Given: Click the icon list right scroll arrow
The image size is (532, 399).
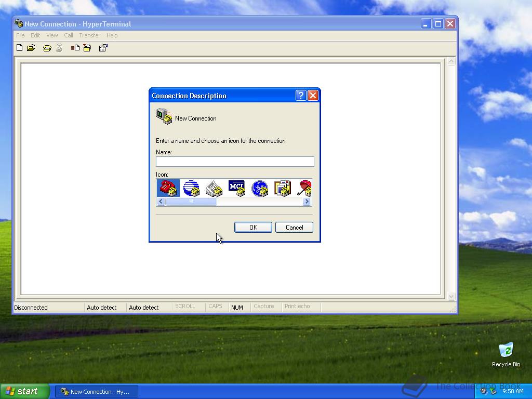Looking at the screenshot, I should pyautogui.click(x=307, y=202).
